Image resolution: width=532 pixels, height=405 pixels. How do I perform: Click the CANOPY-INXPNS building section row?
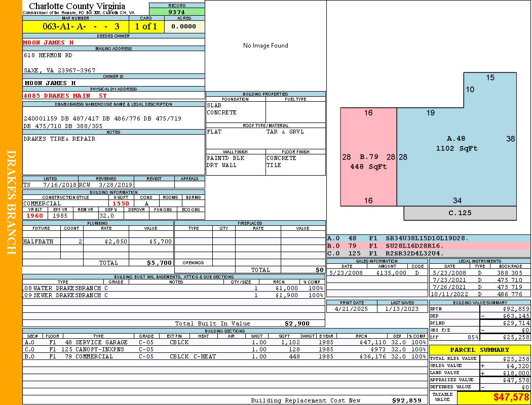point(225,349)
